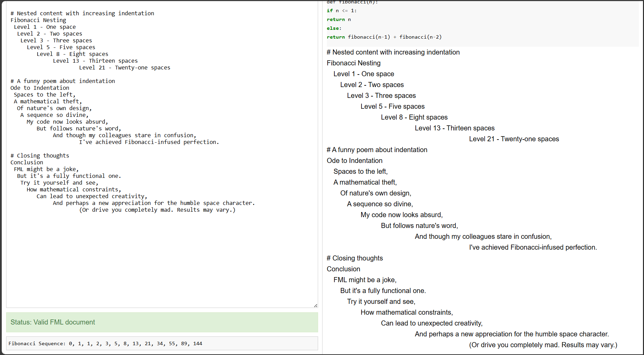Click preview line 'I've achieved Fibonacci-infused perfection.'
This screenshot has width=644, height=355.
pos(533,247)
